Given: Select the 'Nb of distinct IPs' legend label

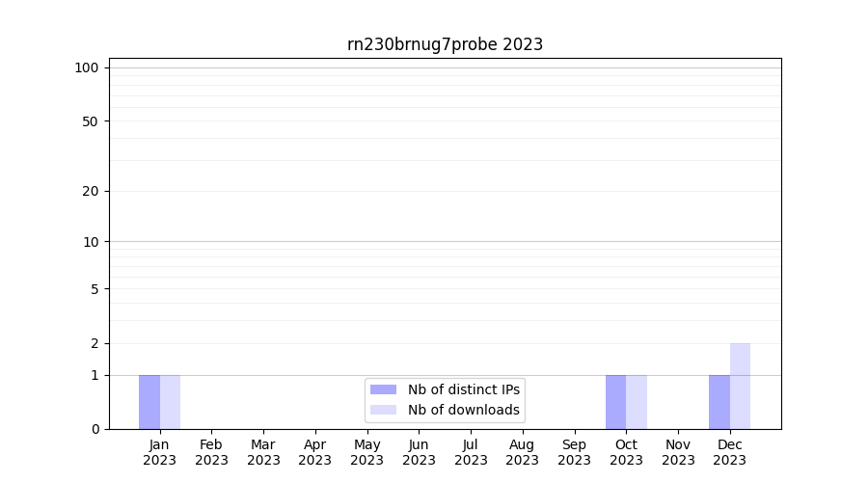Looking at the screenshot, I should (x=463, y=389).
